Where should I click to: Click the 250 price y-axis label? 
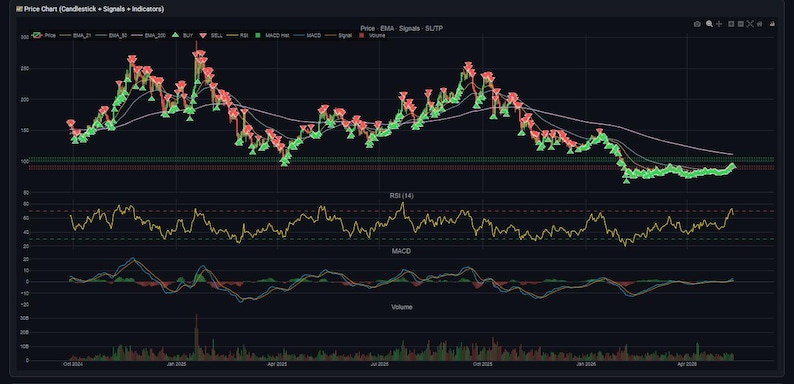coord(24,68)
